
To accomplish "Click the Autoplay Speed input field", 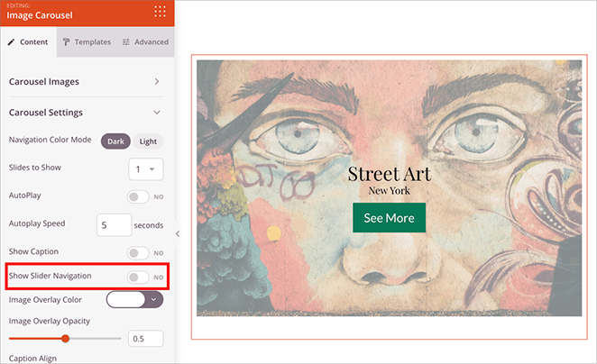I will pos(115,224).
